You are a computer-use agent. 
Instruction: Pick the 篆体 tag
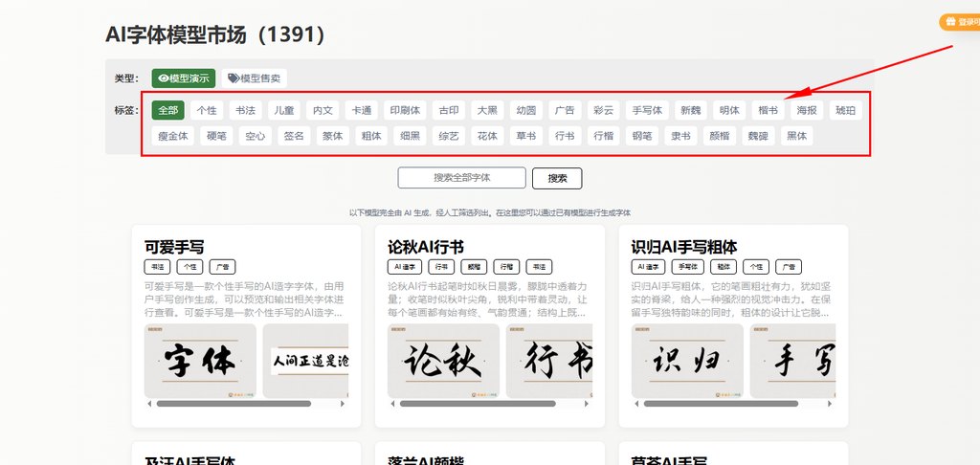pyautogui.click(x=332, y=136)
